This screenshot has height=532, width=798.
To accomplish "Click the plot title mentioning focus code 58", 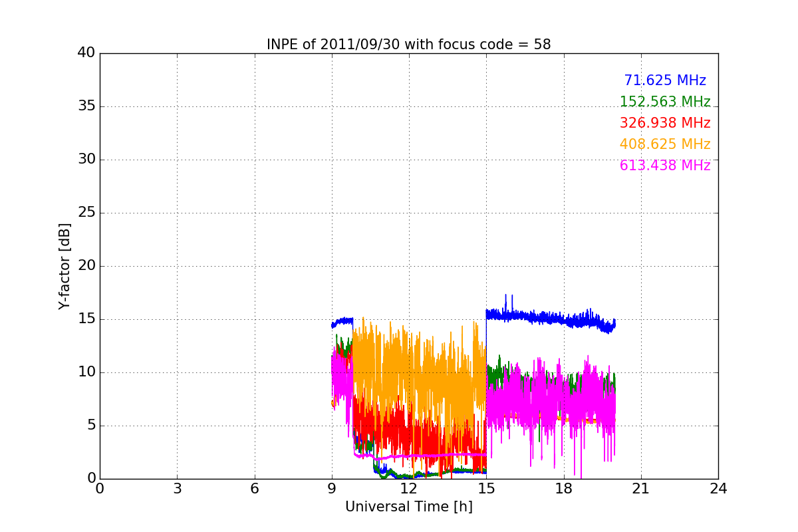I will coord(408,45).
